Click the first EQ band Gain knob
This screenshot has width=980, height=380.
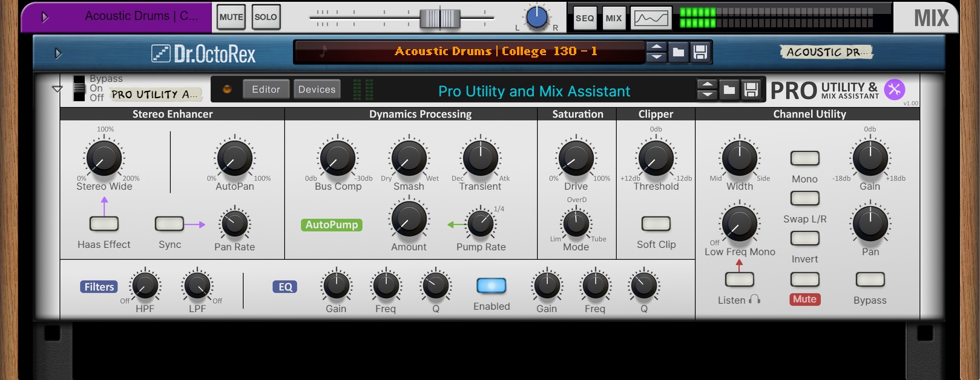point(337,285)
